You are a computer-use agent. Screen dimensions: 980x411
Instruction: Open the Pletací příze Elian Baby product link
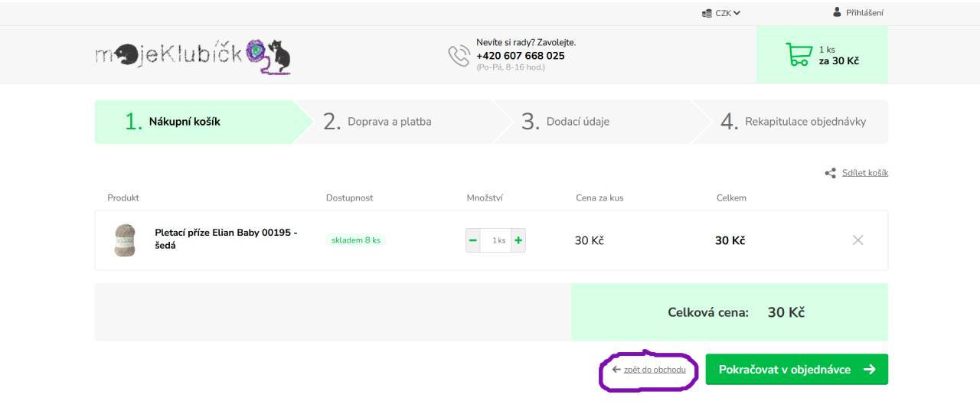pos(226,239)
